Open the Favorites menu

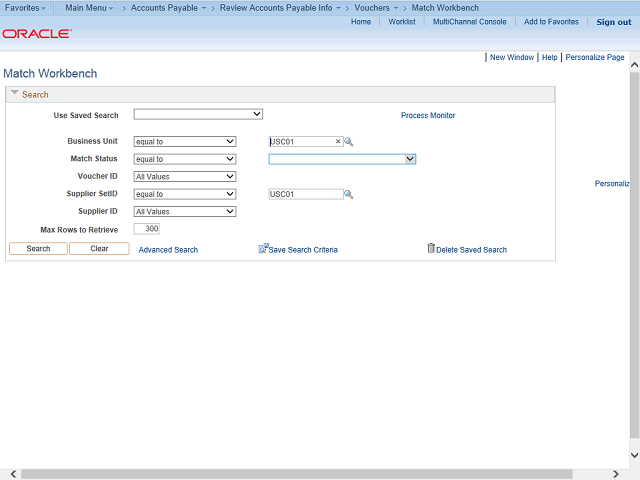[x=25, y=8]
